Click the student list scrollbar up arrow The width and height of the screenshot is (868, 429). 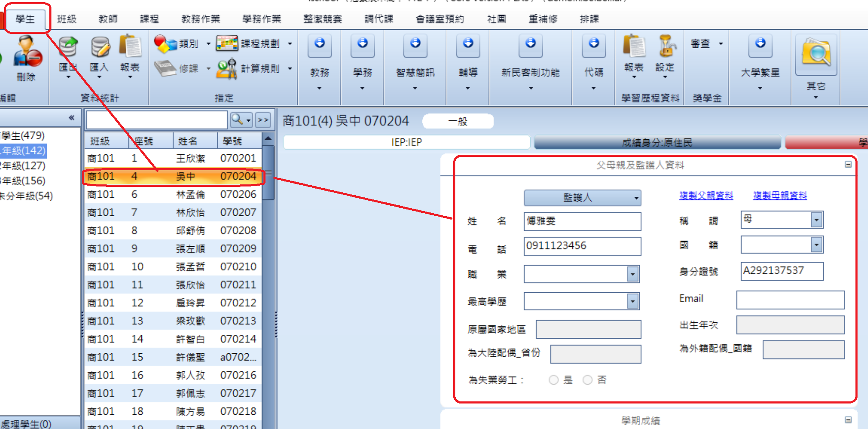(268, 138)
